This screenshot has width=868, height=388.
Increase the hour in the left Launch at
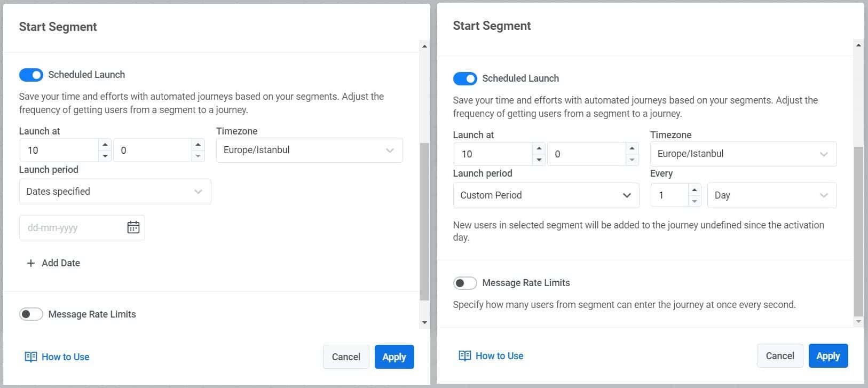[x=105, y=145]
